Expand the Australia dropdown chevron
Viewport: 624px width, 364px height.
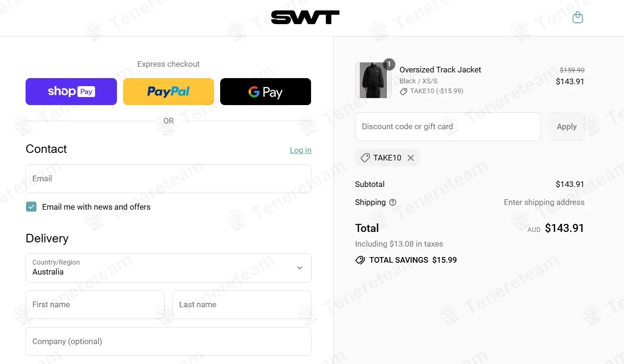(x=300, y=268)
